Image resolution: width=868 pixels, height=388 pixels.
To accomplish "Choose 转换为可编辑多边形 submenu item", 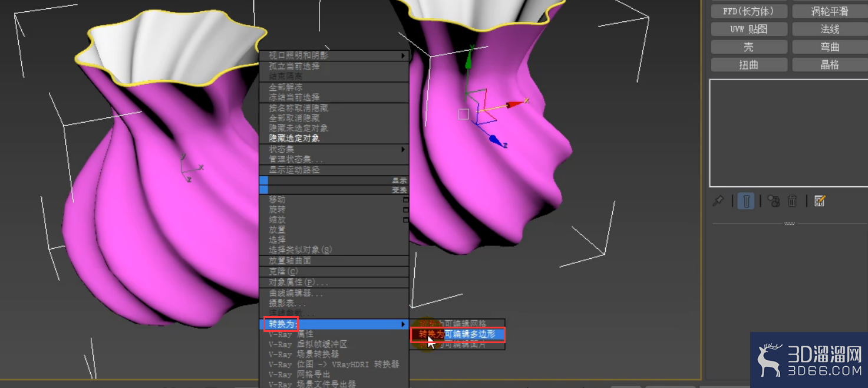I will pyautogui.click(x=458, y=334).
